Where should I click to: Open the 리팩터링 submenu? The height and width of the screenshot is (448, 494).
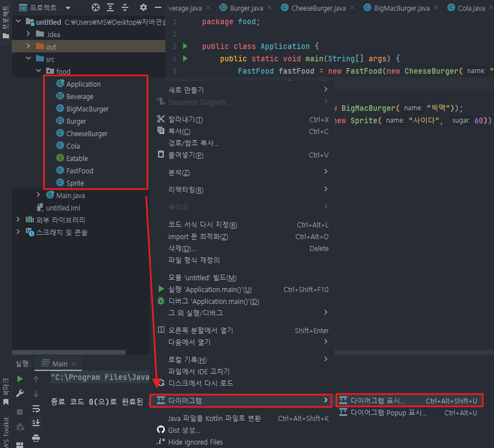click(x=242, y=190)
